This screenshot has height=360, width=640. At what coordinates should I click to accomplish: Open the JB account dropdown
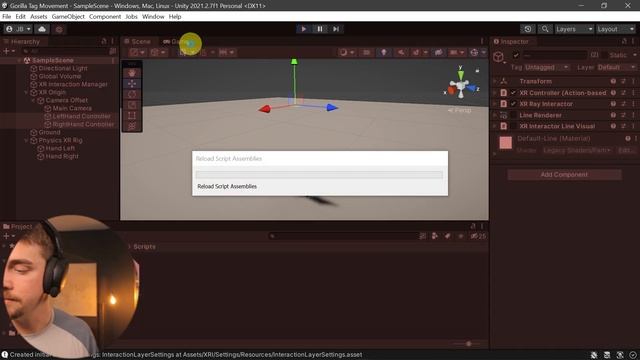tap(18, 29)
